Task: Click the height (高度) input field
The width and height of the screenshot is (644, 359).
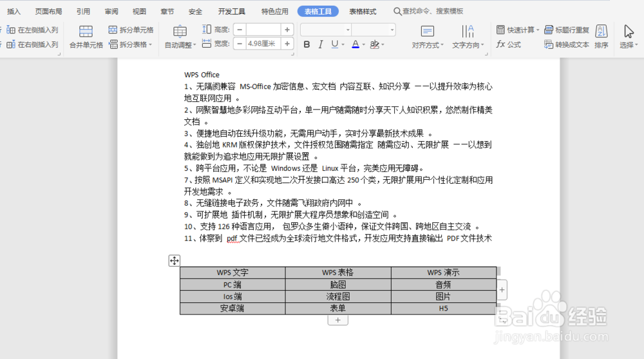Action: coord(263,30)
